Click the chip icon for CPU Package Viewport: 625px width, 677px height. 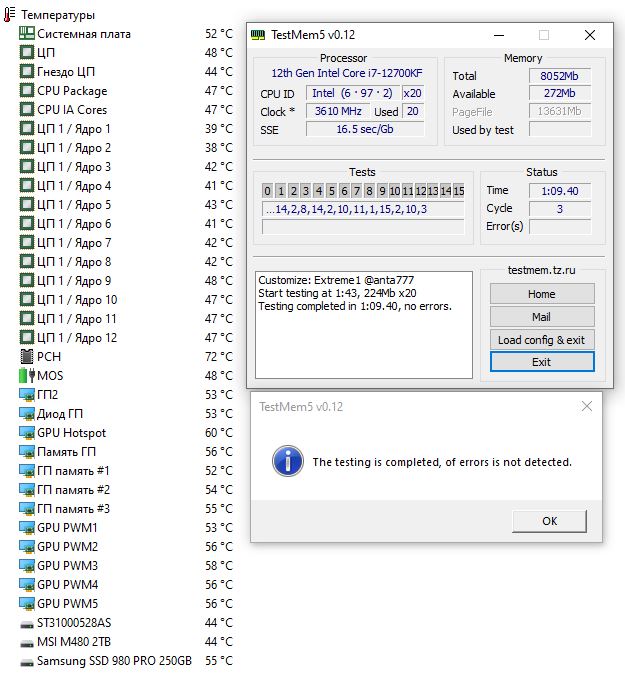27,91
